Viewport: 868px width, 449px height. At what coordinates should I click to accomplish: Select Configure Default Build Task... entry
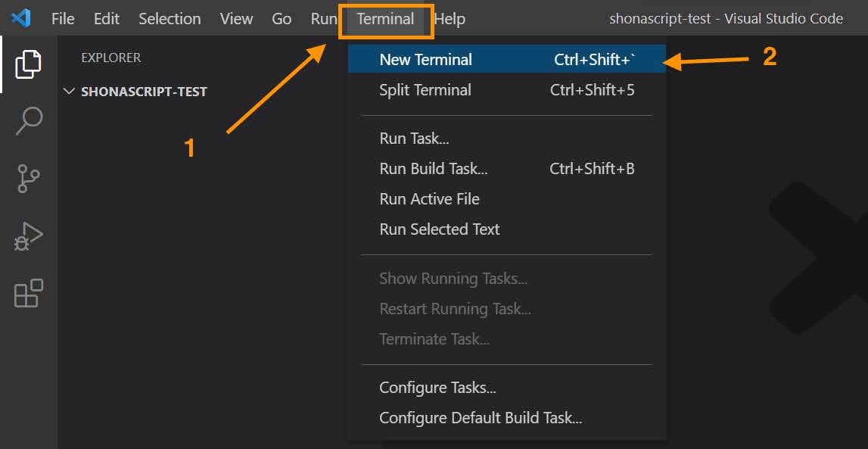tap(481, 418)
